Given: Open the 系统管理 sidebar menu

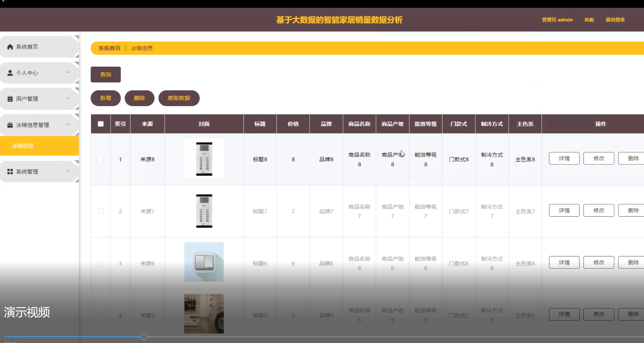Looking at the screenshot, I should pyautogui.click(x=39, y=172).
